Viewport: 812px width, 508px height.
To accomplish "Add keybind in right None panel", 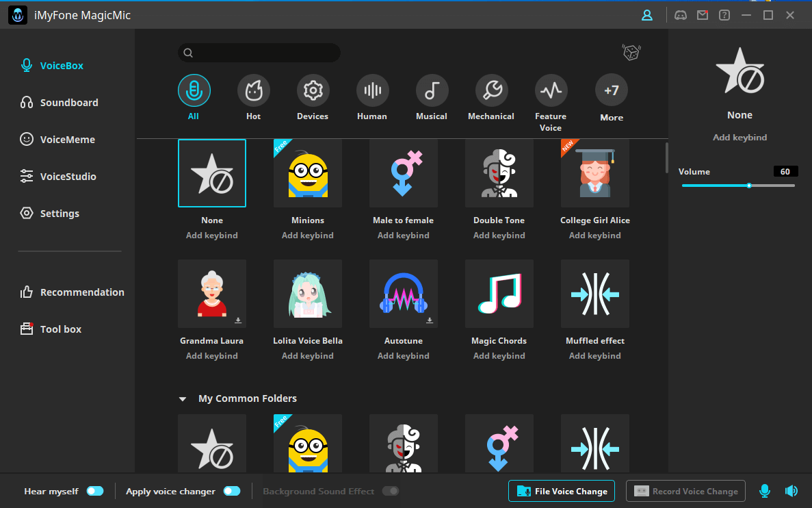I will point(740,138).
